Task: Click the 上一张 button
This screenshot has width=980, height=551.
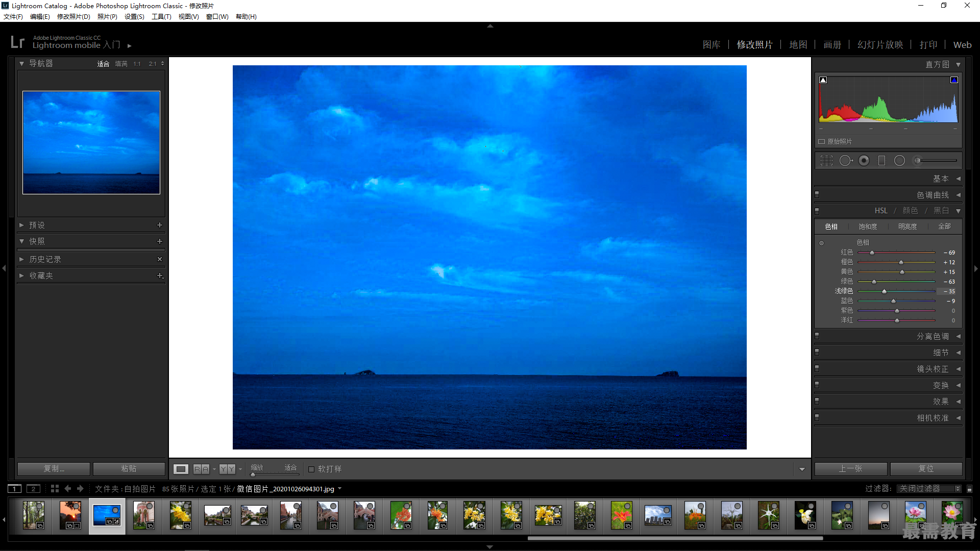Action: (850, 469)
